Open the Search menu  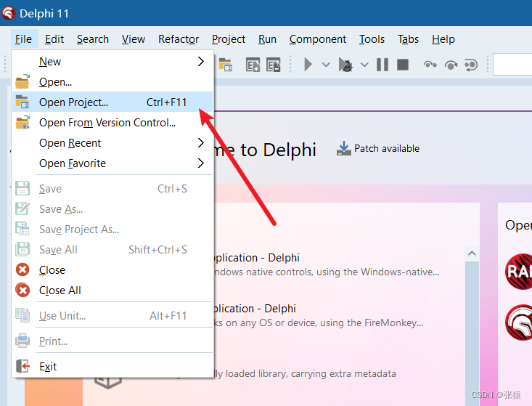click(93, 39)
